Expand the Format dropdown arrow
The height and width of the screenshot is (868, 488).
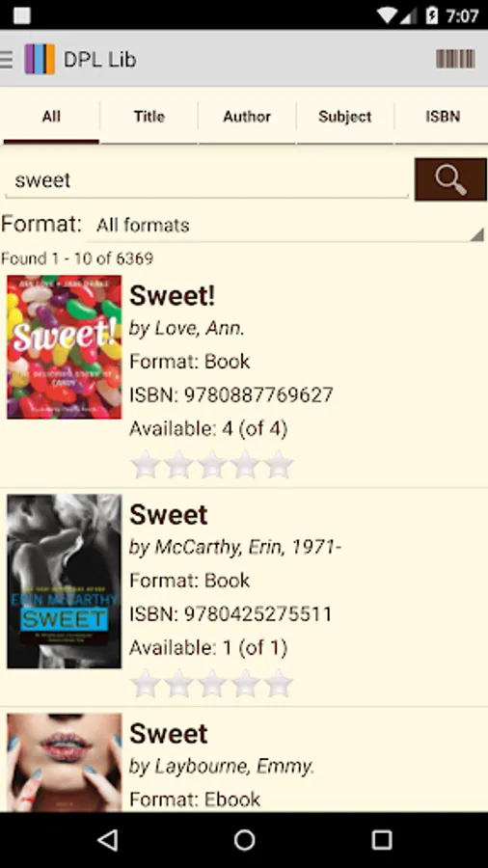point(477,234)
